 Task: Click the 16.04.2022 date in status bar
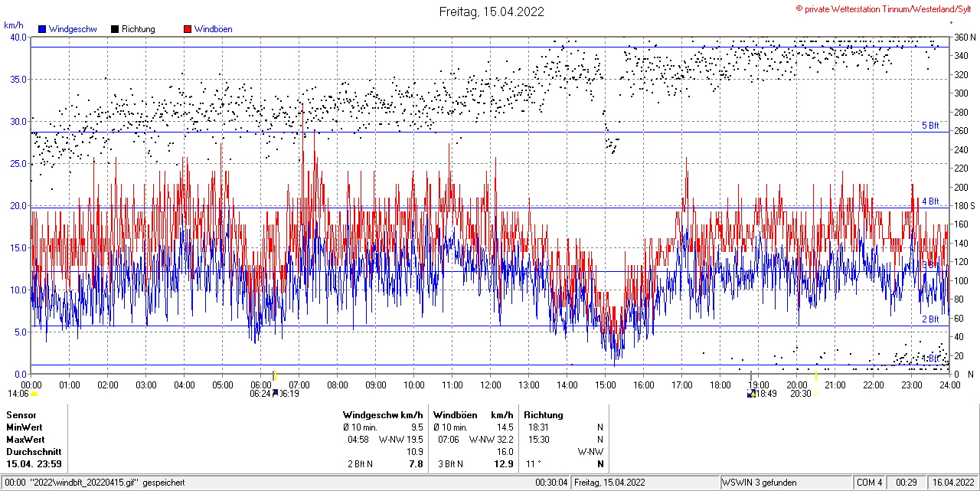tap(952, 483)
